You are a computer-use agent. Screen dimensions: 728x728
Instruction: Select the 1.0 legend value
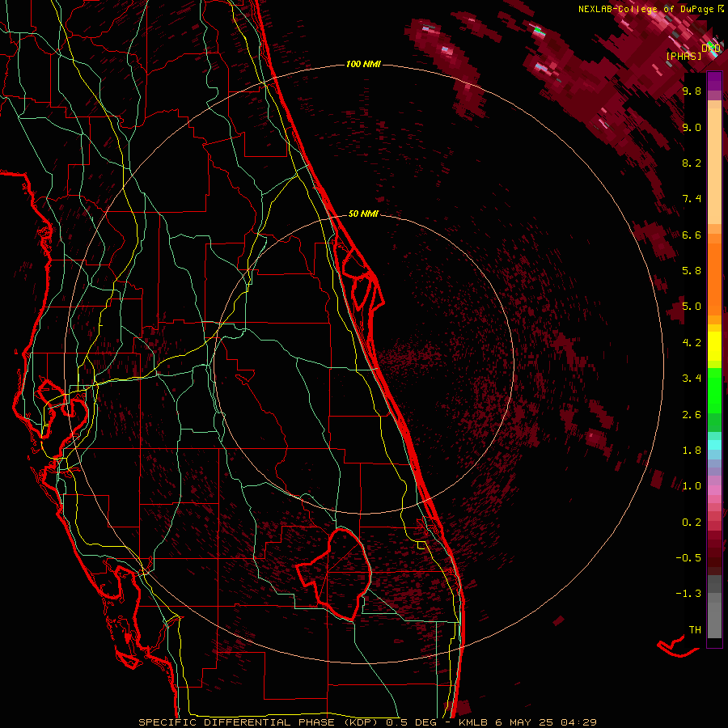692,486
